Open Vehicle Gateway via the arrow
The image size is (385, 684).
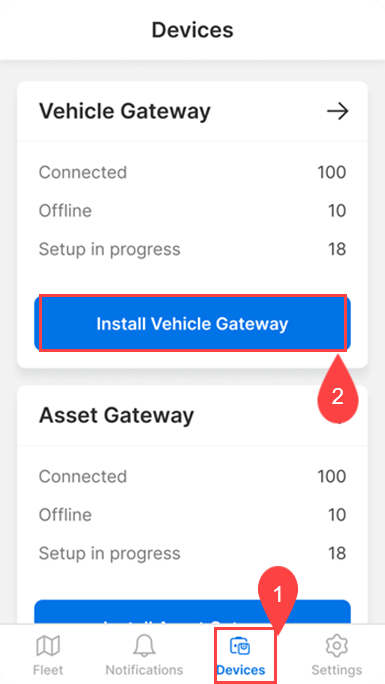click(337, 111)
